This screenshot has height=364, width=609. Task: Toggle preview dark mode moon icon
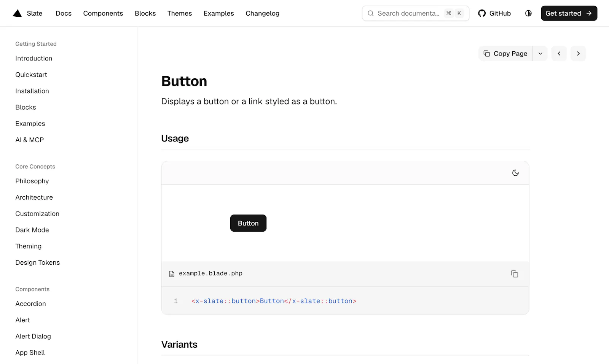(515, 173)
